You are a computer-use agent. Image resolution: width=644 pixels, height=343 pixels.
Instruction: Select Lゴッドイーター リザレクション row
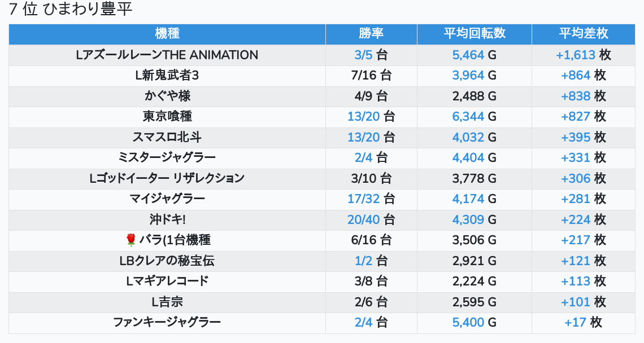[167, 178]
